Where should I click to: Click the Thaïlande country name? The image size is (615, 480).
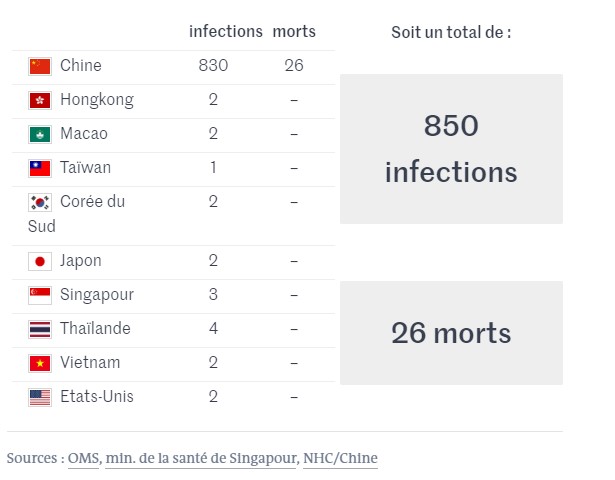click(x=95, y=329)
